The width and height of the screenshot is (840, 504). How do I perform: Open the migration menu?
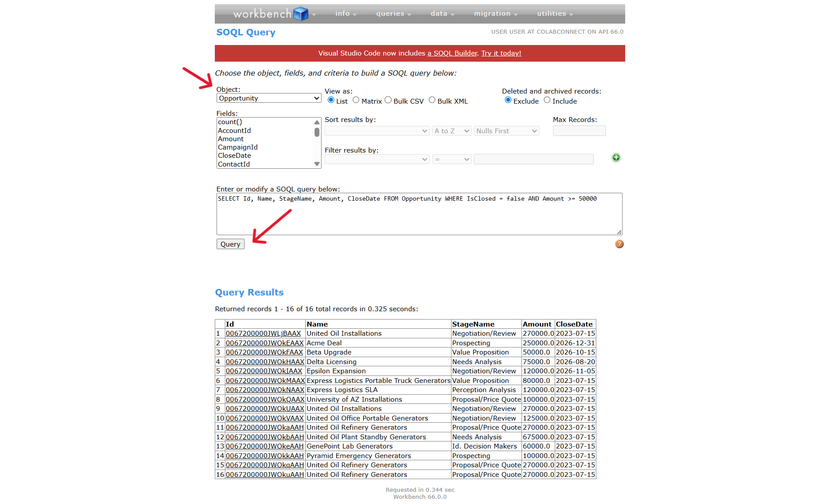coord(496,14)
